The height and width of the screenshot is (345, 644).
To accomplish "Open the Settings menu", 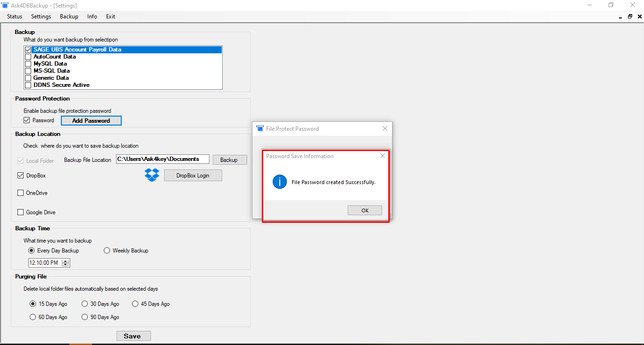I will pyautogui.click(x=41, y=17).
